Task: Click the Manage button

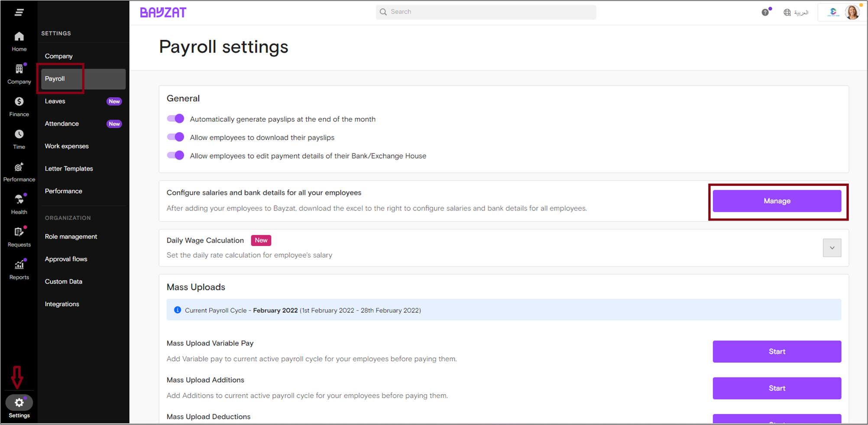Action: coord(777,201)
